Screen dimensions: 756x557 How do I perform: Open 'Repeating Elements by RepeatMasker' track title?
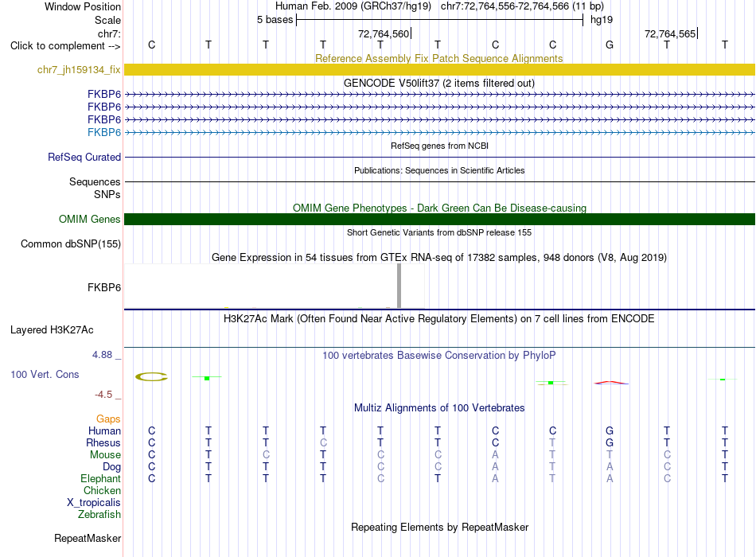(x=439, y=527)
